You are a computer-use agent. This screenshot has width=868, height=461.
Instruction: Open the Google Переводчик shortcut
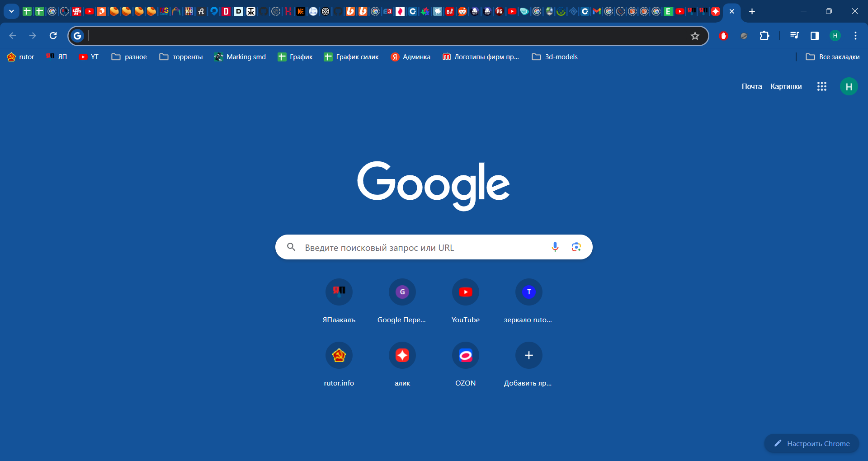point(402,301)
